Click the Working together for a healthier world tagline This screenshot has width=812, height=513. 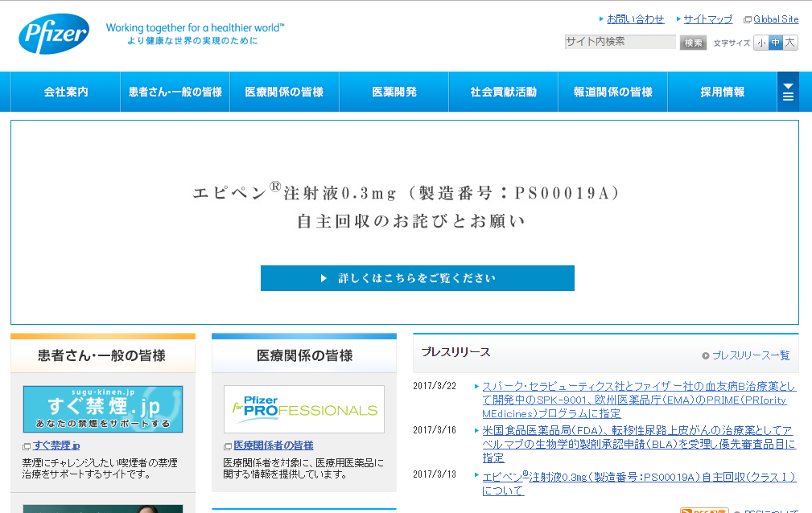click(196, 27)
